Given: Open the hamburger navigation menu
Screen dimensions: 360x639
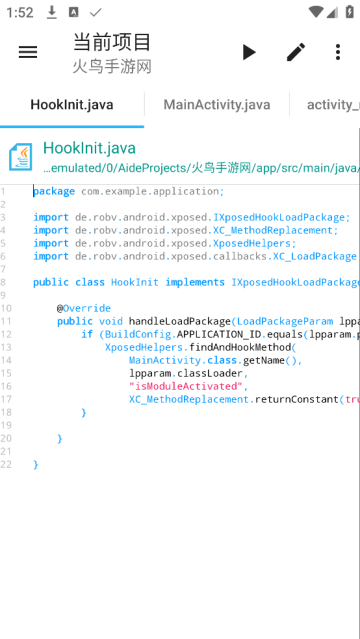Looking at the screenshot, I should coord(28,52).
